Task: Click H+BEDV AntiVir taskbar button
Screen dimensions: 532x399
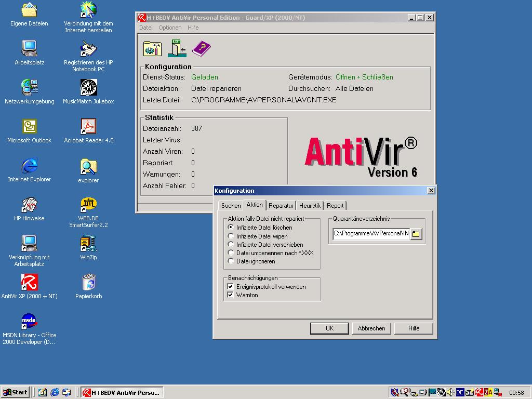Action: [122, 392]
